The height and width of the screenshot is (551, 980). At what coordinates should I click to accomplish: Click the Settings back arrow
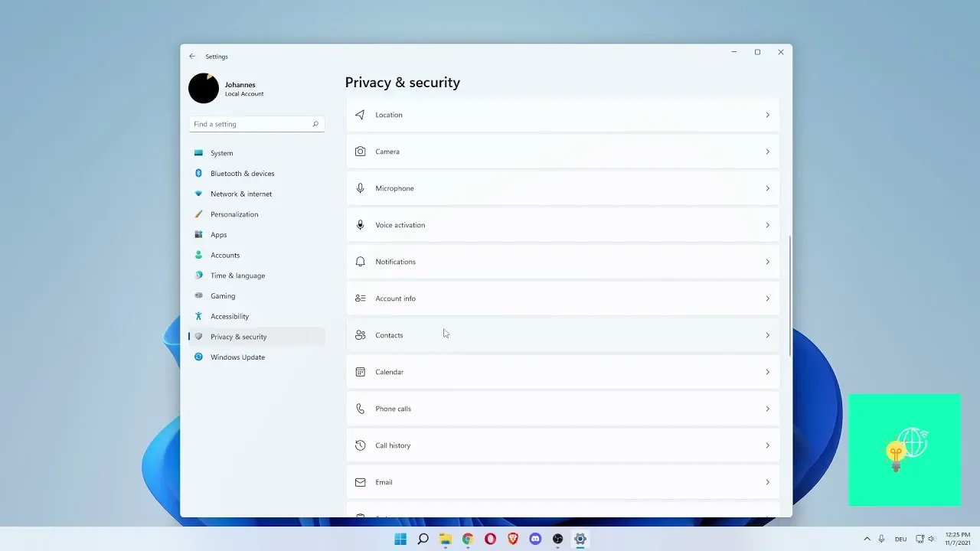(x=192, y=57)
